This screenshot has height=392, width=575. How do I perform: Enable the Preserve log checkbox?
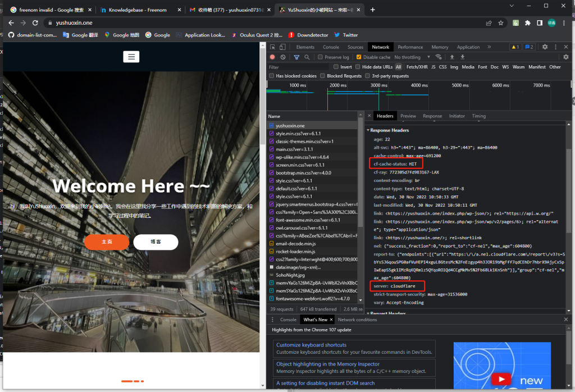point(321,57)
